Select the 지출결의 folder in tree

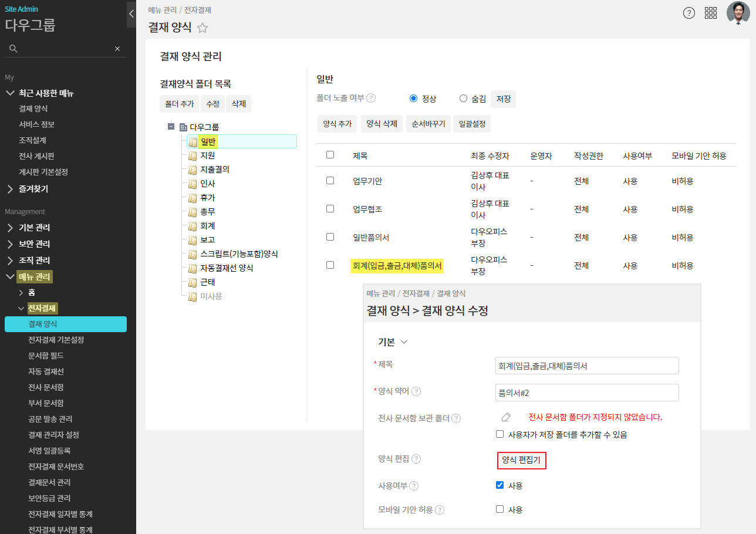(214, 170)
